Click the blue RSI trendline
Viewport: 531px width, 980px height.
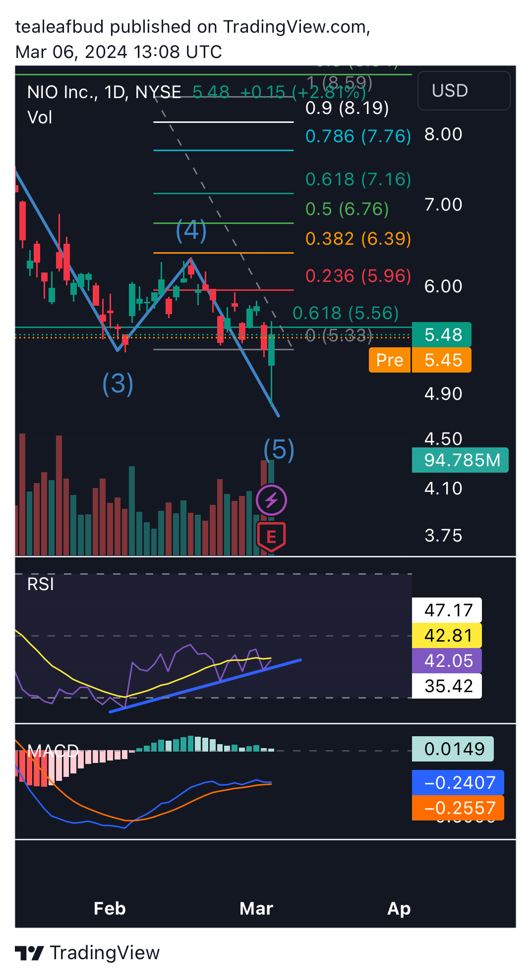[205, 686]
